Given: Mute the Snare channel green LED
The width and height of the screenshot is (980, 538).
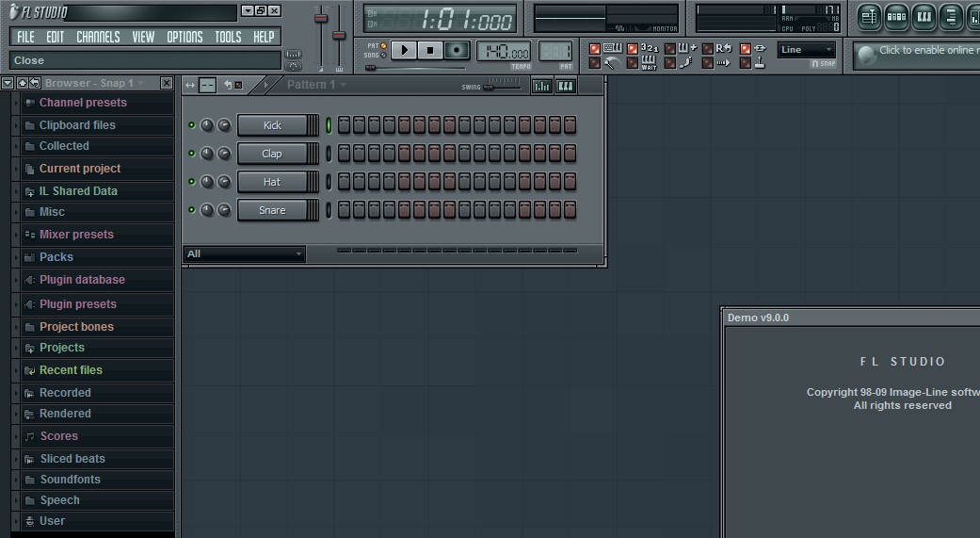Looking at the screenshot, I should [192, 209].
